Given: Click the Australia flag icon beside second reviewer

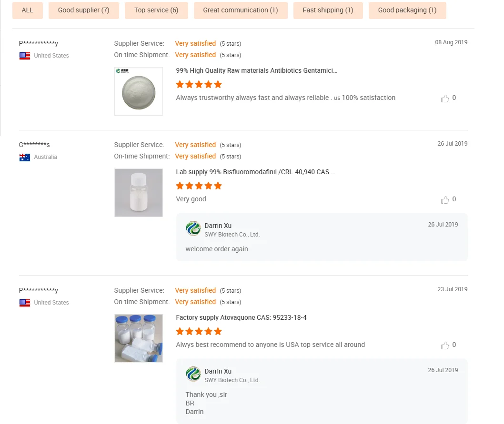Looking at the screenshot, I should [x=24, y=157].
